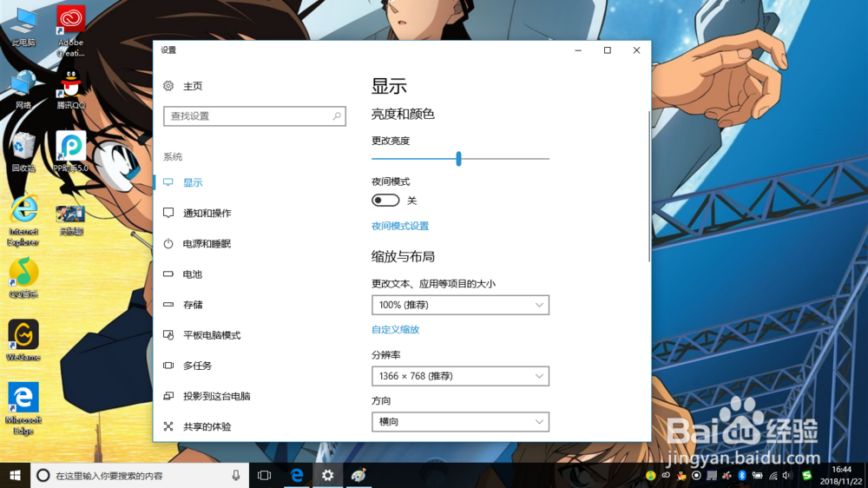Open the 1366 × 768 resolution dropdown
The height and width of the screenshot is (488, 868).
click(460, 376)
